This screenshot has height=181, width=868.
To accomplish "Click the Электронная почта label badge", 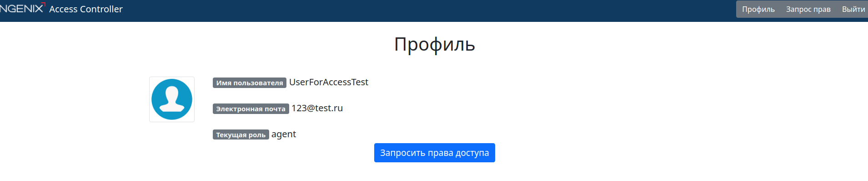I will coord(251,109).
